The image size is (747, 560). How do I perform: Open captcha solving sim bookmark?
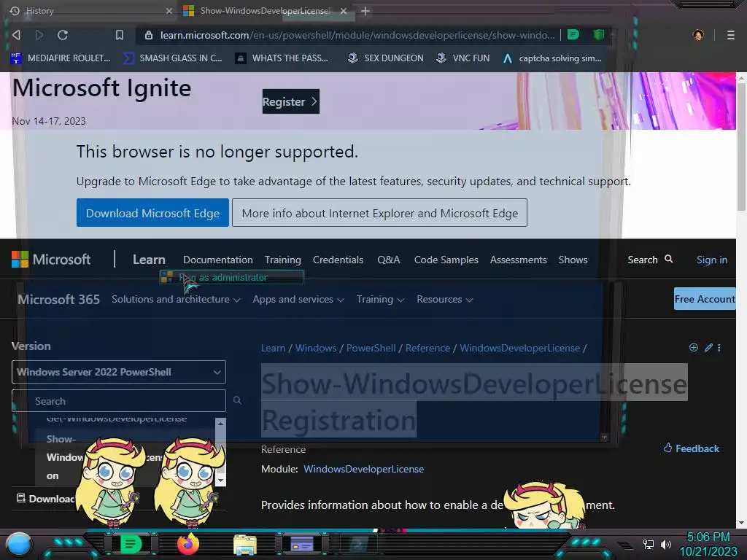click(552, 58)
